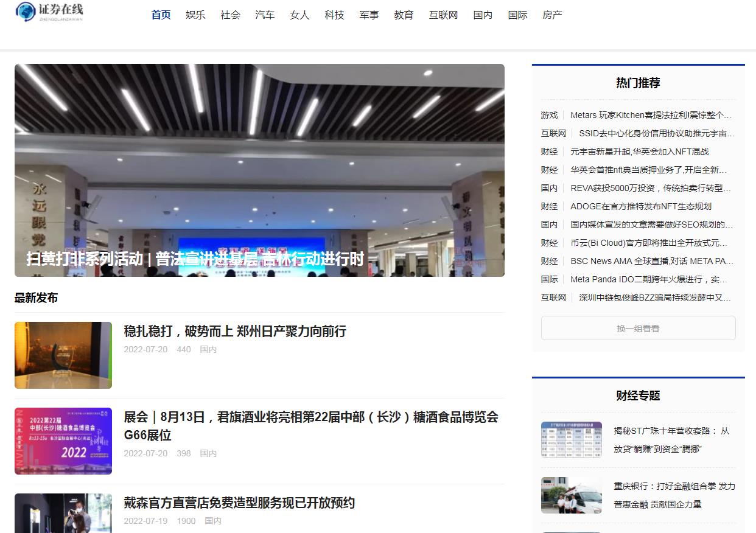
Task: Open the 国际 top navigation item
Action: click(518, 15)
